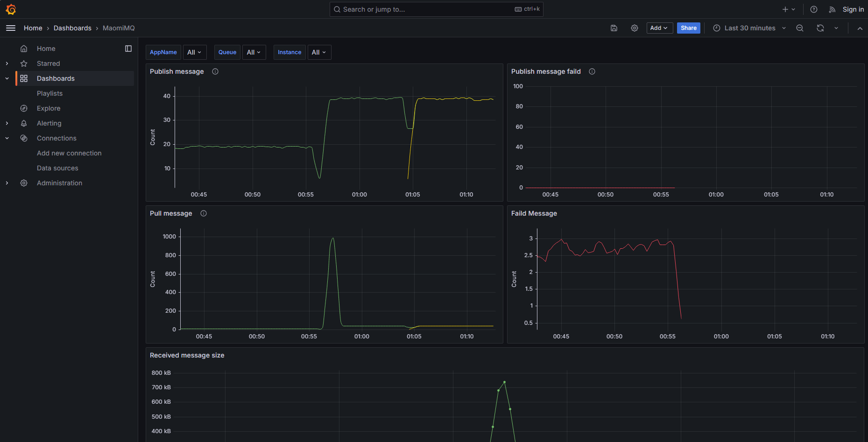
Task: Click the Grafana logo icon
Action: click(x=11, y=9)
